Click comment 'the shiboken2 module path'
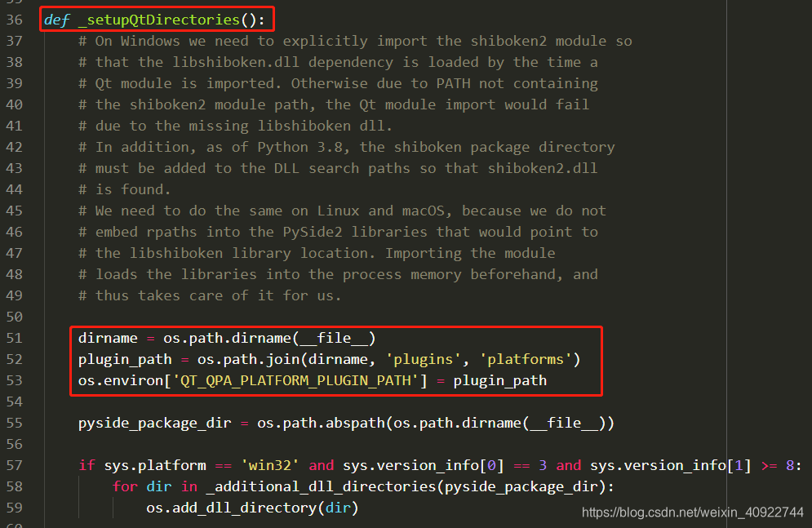This screenshot has height=528, width=812. click(x=334, y=104)
